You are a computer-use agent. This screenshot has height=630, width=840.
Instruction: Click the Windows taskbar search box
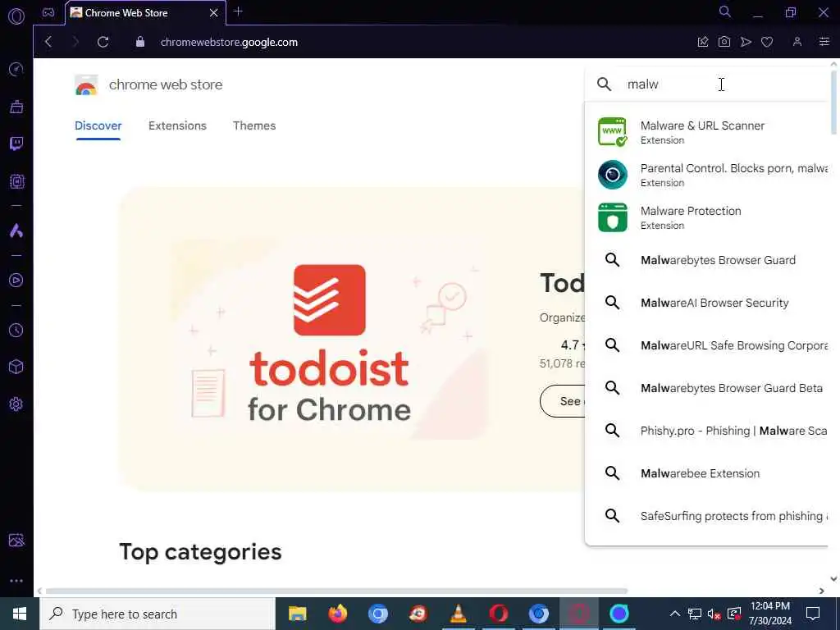157,614
